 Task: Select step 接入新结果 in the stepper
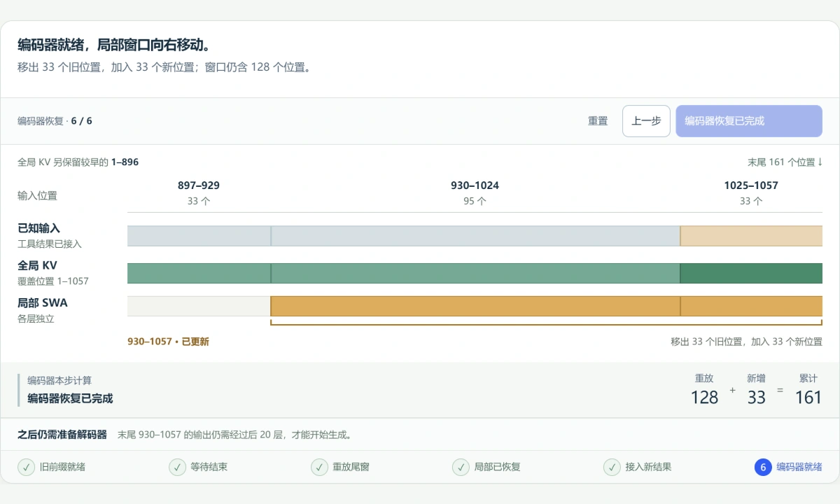638,467
